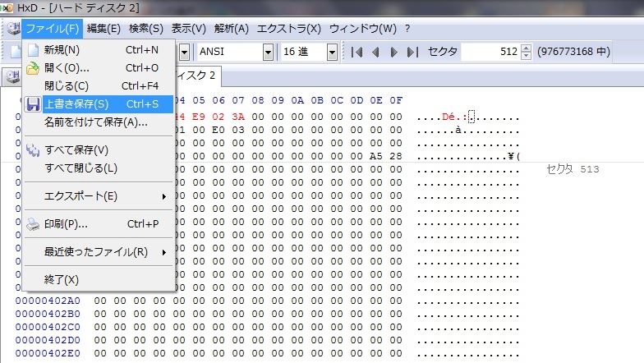Click offset row 00000402B0
Screen dimensions: 644x363
pos(48,314)
